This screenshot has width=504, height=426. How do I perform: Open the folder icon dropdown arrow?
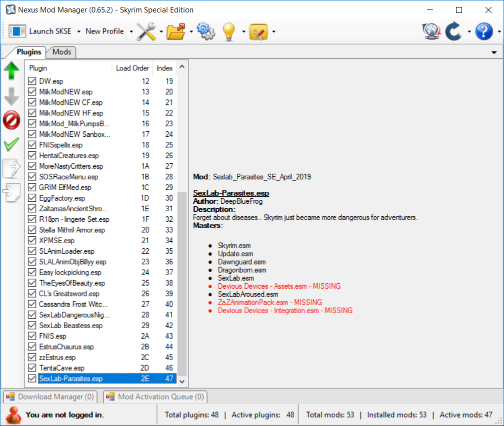pyautogui.click(x=191, y=31)
